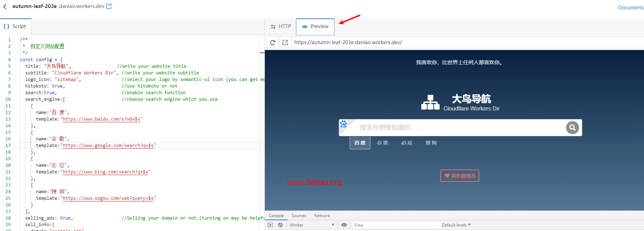Switch to the Script tab
The width and height of the screenshot is (644, 231).
pos(15,26)
